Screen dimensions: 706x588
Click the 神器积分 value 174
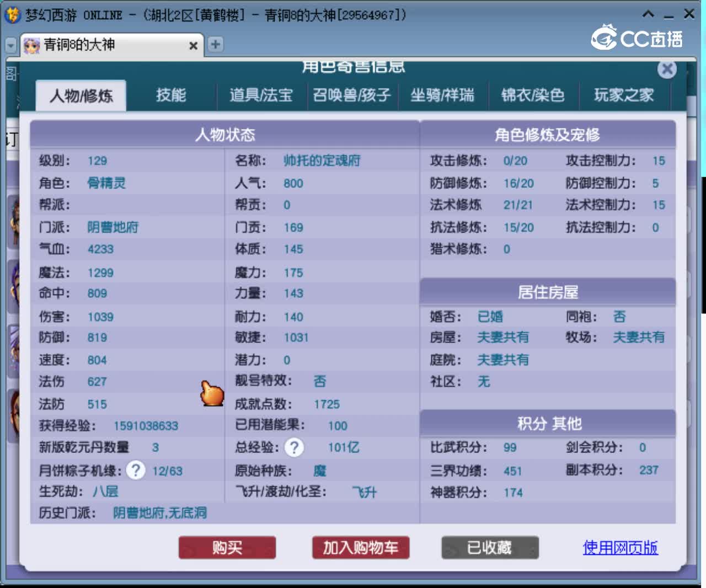click(x=513, y=493)
